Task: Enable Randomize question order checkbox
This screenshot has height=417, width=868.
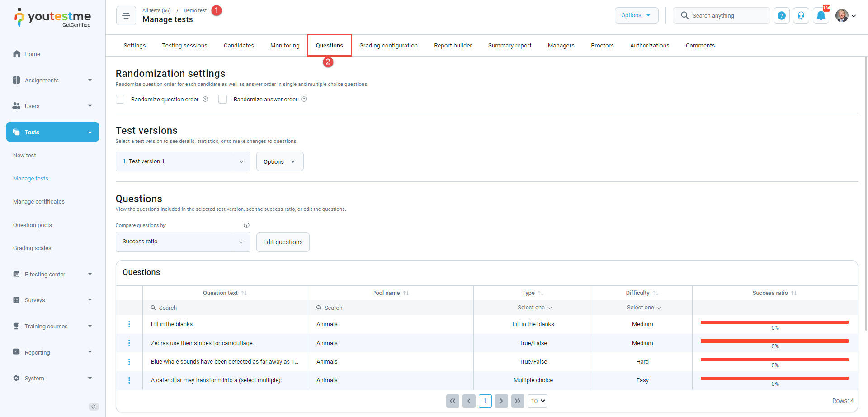Action: pyautogui.click(x=120, y=99)
